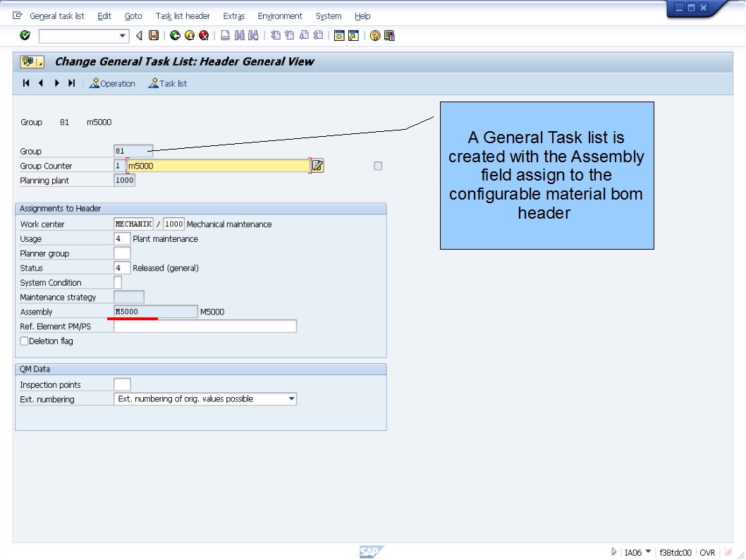The width and height of the screenshot is (746, 560).
Task: Expand the command field dropdown arrow
Action: click(x=123, y=35)
